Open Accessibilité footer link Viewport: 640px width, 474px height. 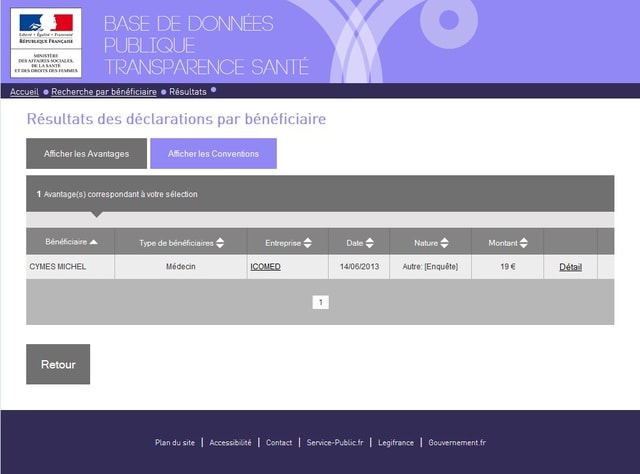[x=230, y=442]
